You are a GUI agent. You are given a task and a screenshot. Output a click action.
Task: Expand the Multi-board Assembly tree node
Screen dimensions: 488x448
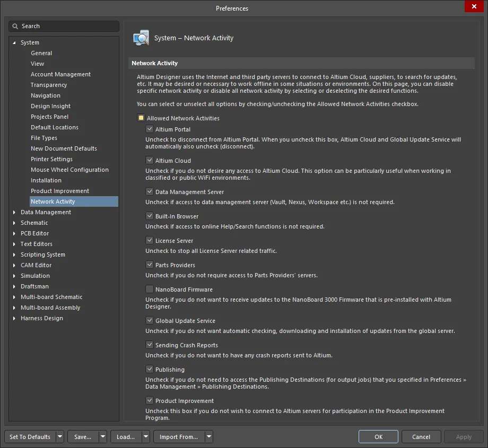coord(14,308)
